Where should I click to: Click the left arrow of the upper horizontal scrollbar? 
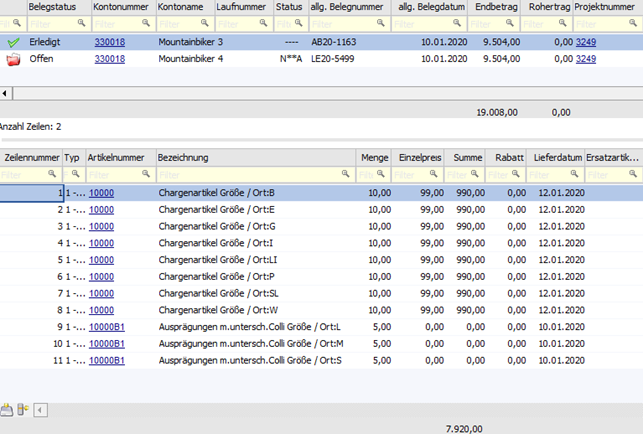click(x=6, y=92)
